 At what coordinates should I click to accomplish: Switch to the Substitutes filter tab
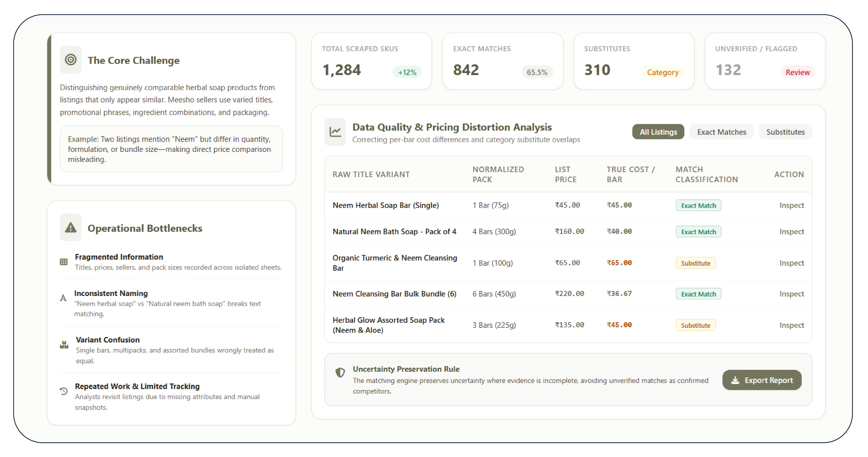point(785,132)
